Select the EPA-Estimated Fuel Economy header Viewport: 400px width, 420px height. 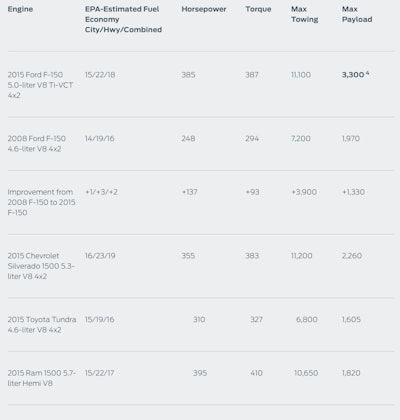(x=123, y=19)
